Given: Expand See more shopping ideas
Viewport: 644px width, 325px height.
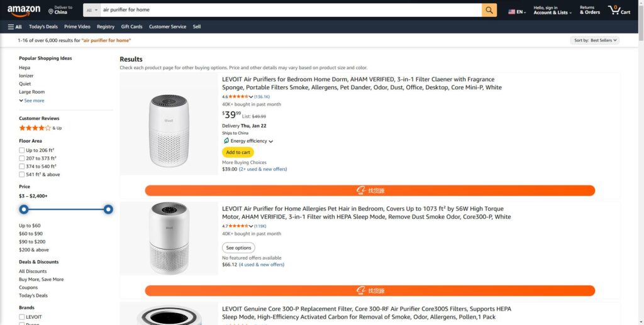Looking at the screenshot, I should click(31, 101).
